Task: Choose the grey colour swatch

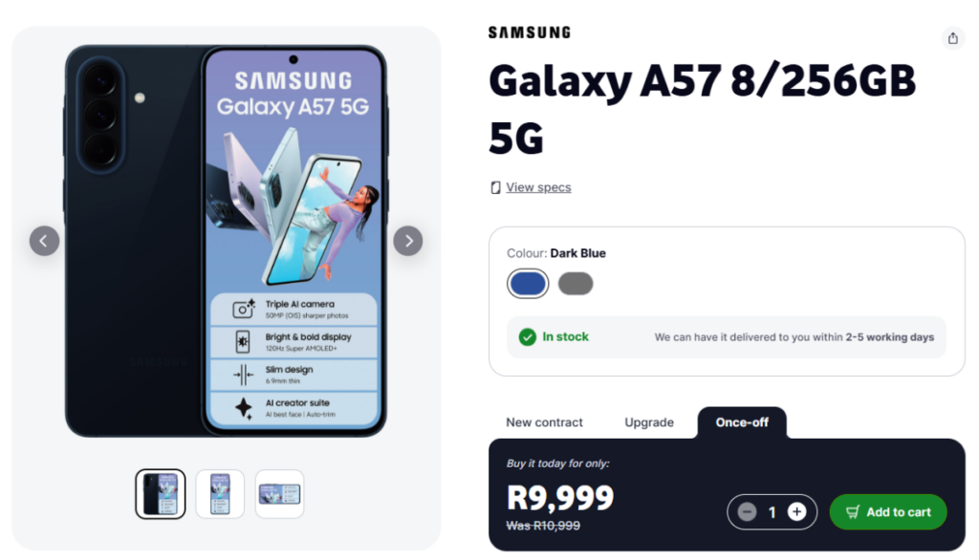Action: pos(576,284)
